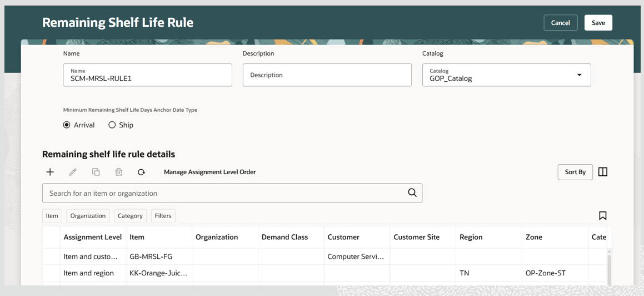The width and height of the screenshot is (644, 296).
Task: Select the Arrival anchor date type
Action: click(x=67, y=125)
